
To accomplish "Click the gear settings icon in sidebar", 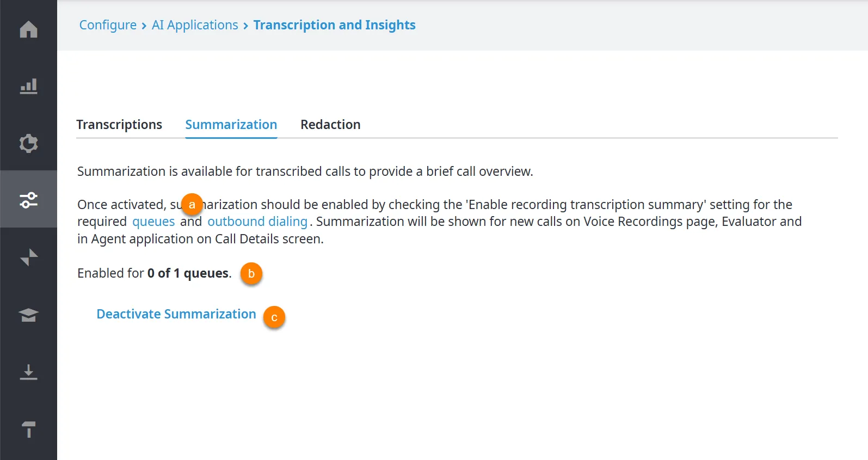I will [x=28, y=143].
